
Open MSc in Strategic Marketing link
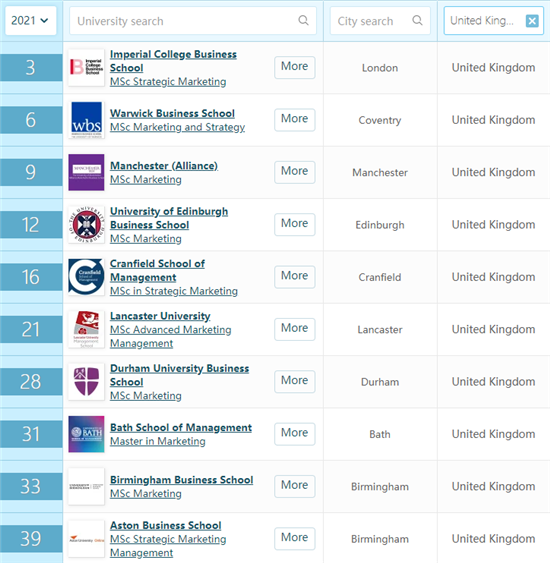[x=174, y=291]
